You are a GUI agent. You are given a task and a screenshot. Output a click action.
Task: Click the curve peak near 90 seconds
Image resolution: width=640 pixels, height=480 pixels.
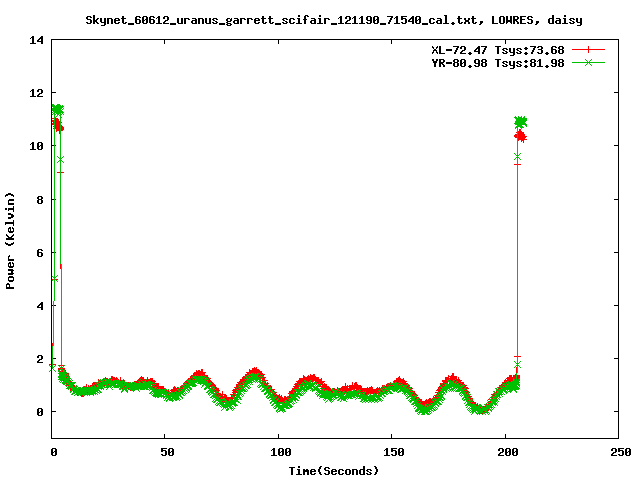point(255,373)
